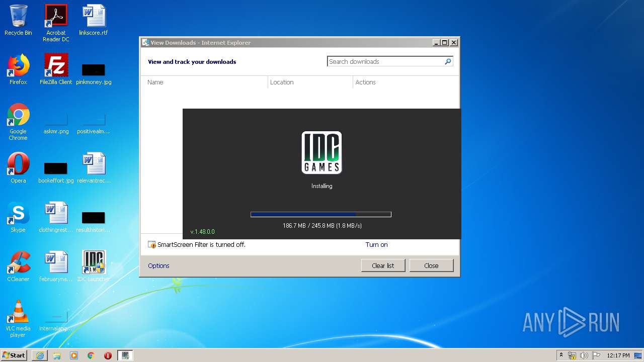
Task: Open download Options link
Action: [158, 266]
